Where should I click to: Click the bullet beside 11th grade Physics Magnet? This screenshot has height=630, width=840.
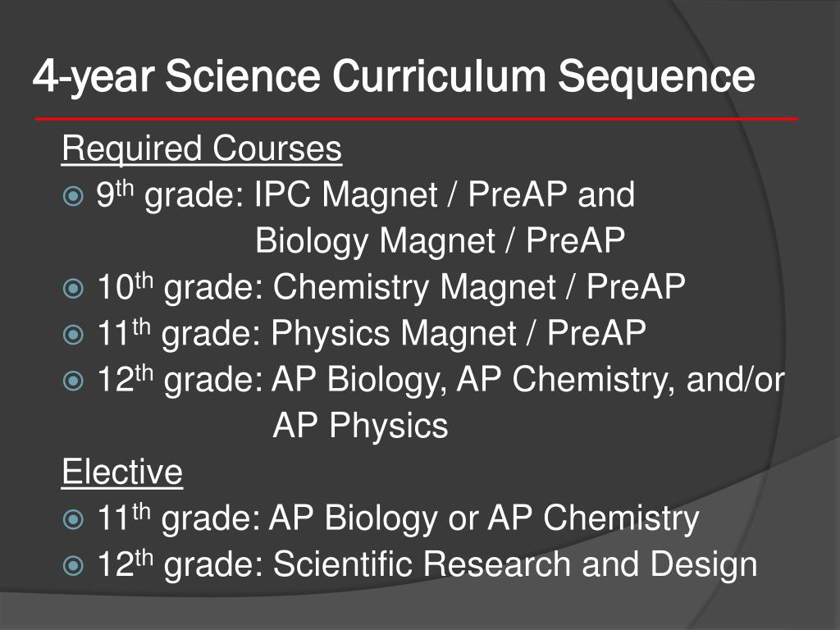click(x=73, y=335)
